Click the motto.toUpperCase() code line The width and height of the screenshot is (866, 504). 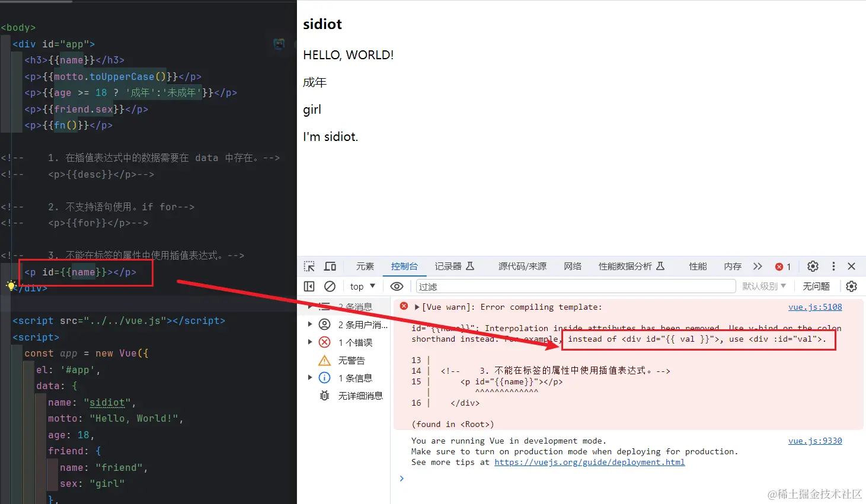point(113,76)
